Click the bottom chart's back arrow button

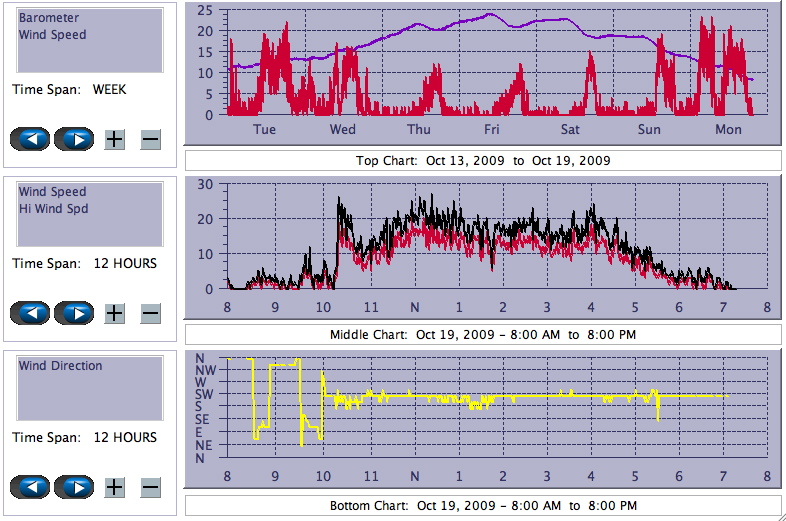pyautogui.click(x=30, y=487)
